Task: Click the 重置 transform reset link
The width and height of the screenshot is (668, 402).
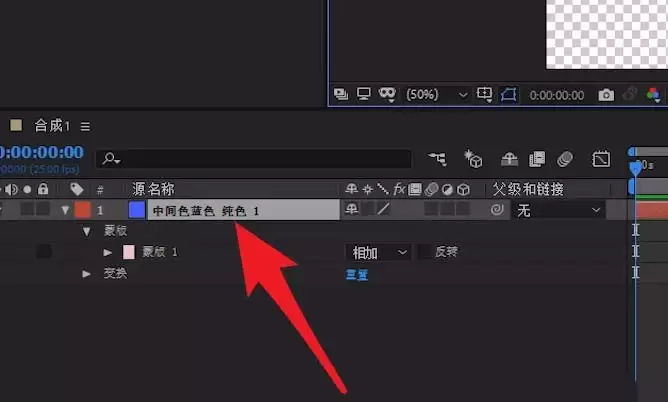Action: click(357, 275)
